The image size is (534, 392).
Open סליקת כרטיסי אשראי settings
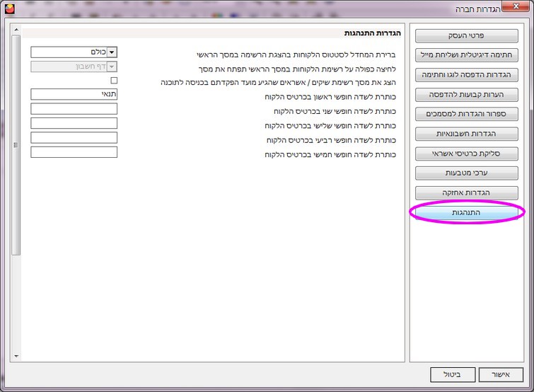(466, 154)
